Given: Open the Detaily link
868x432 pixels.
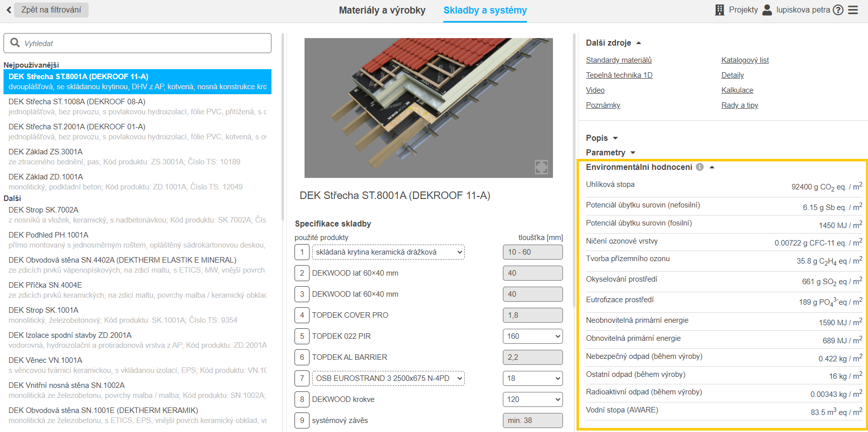Looking at the screenshot, I should tap(732, 75).
